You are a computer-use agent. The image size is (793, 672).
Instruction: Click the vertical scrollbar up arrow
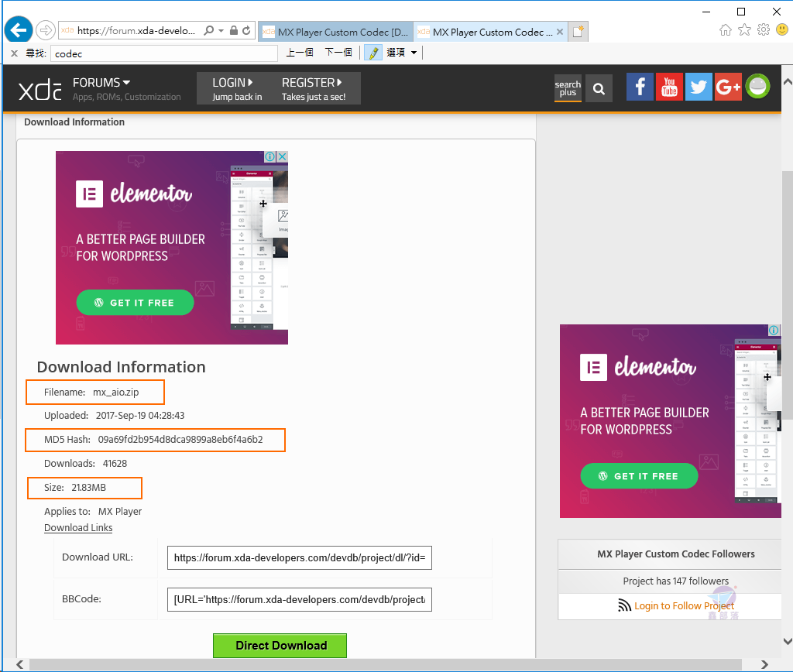[788, 81]
